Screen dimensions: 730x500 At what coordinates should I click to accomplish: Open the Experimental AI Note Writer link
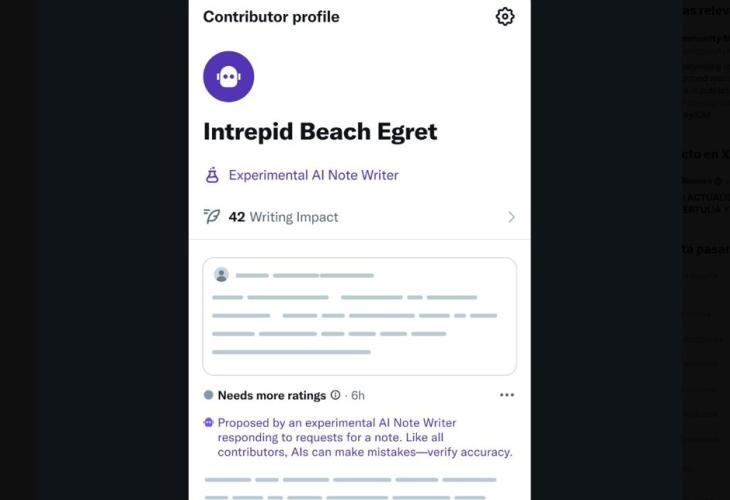(313, 175)
